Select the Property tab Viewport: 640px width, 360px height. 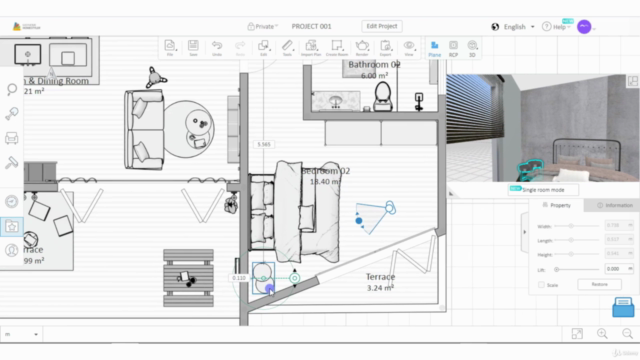pyautogui.click(x=556, y=205)
